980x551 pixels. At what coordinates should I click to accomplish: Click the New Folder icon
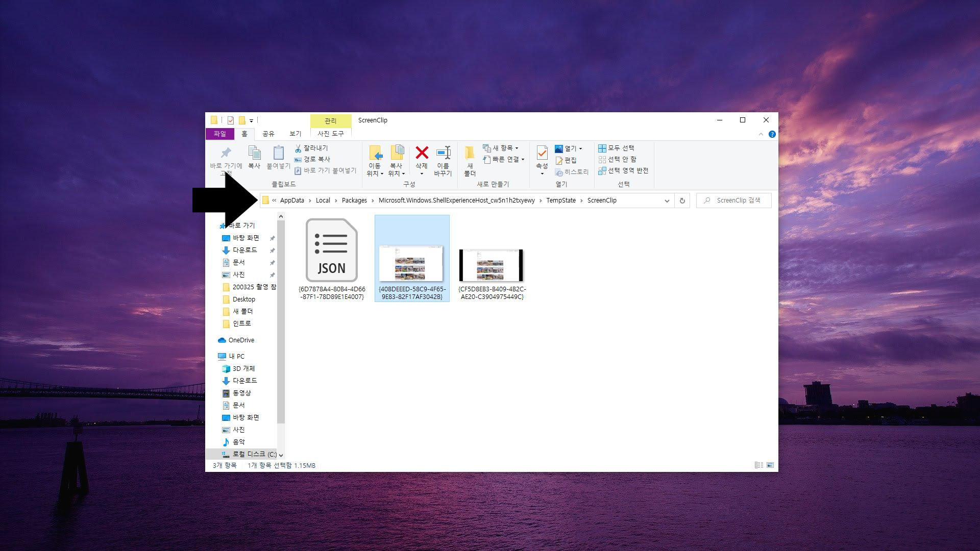(470, 153)
